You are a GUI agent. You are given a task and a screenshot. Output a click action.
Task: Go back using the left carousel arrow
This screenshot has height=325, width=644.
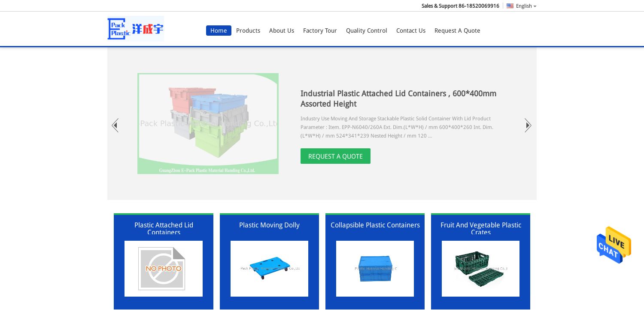pos(115,125)
